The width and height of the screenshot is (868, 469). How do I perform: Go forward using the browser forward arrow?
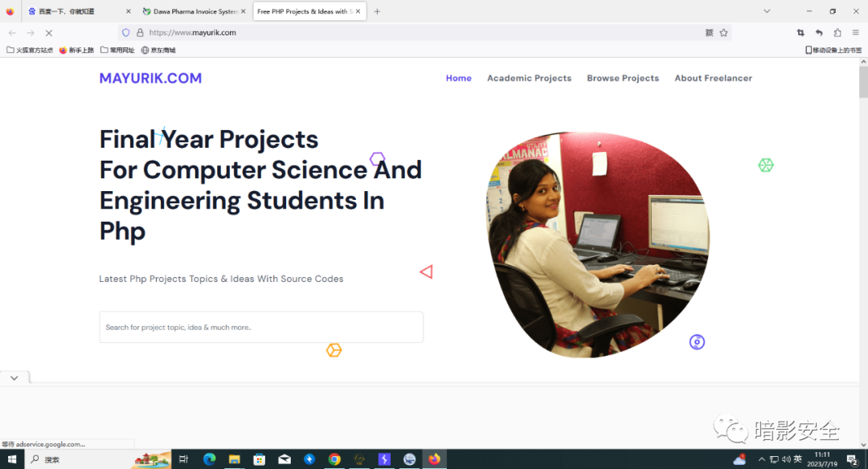(x=31, y=33)
